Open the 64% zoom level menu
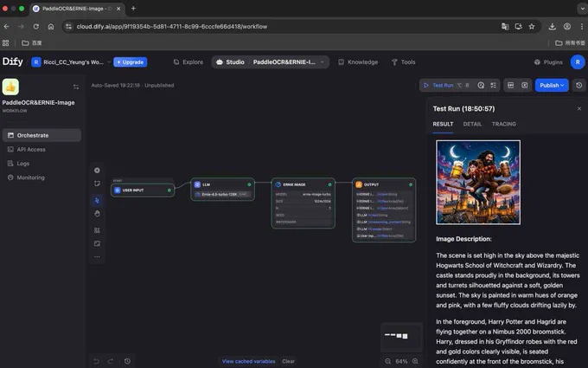The image size is (588, 368). pos(401,361)
